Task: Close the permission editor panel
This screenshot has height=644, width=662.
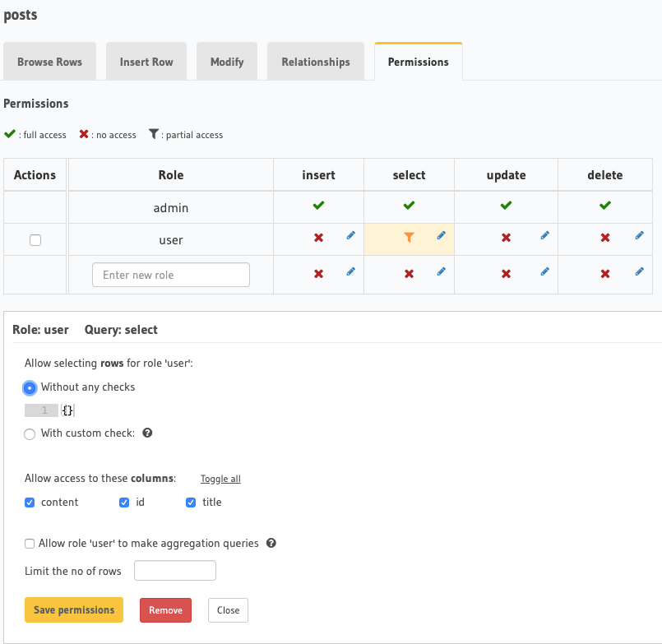Action: 228,610
